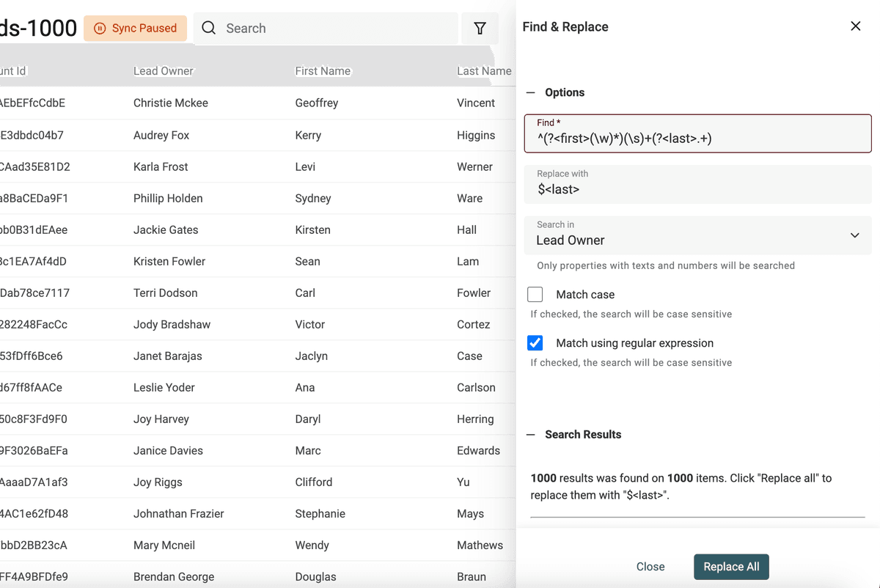Click the Lead Owner column header

pyautogui.click(x=164, y=71)
